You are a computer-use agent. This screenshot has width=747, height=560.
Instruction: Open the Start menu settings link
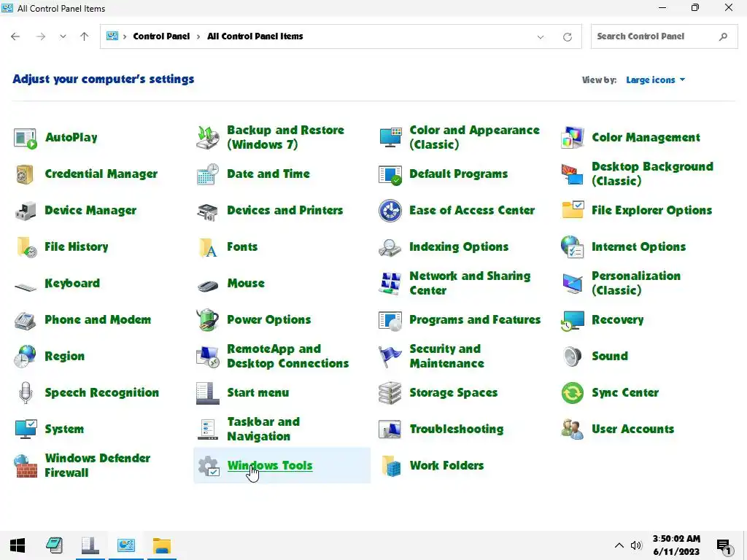(x=258, y=393)
